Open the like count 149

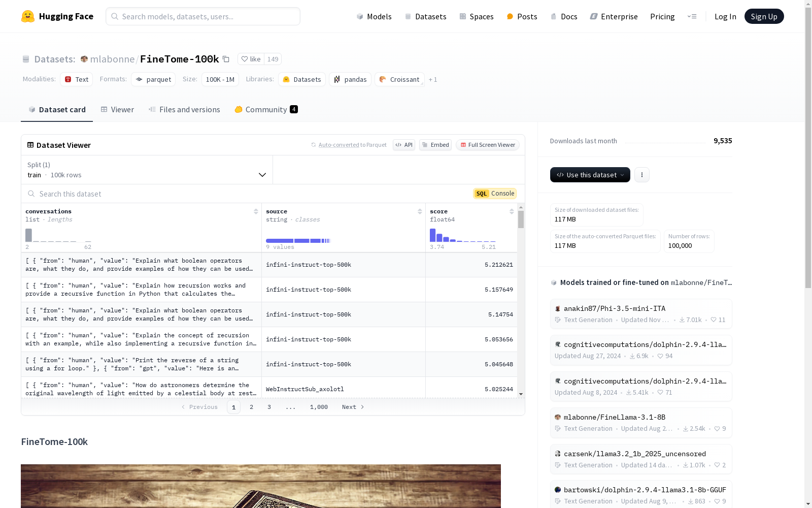pos(273,59)
